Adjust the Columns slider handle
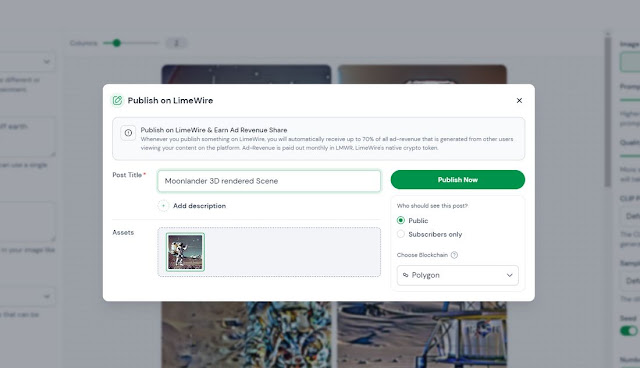Viewport: 640px width, 368px height. coord(117,43)
